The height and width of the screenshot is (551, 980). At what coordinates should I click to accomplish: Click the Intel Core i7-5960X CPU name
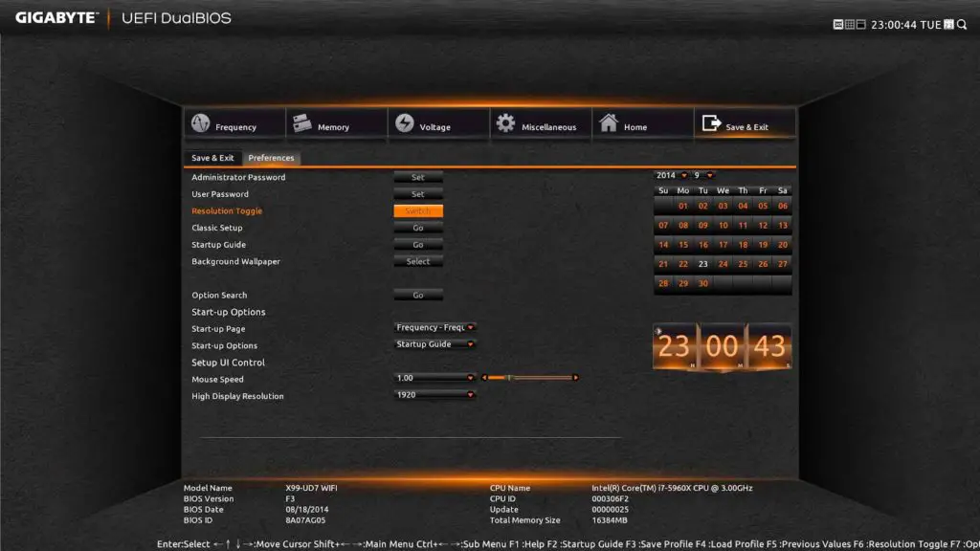click(x=672, y=488)
